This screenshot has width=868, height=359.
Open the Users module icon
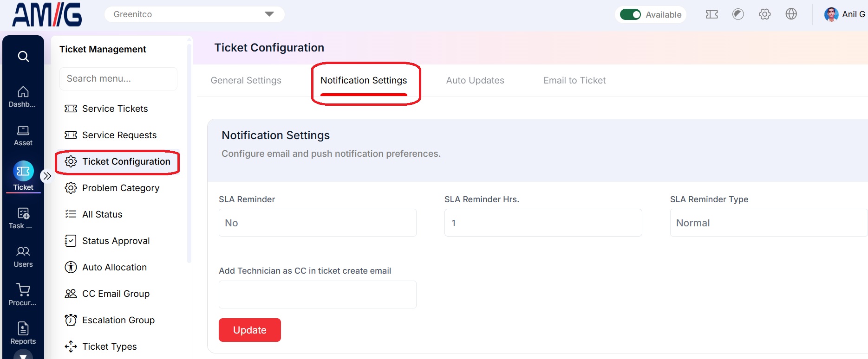click(23, 251)
